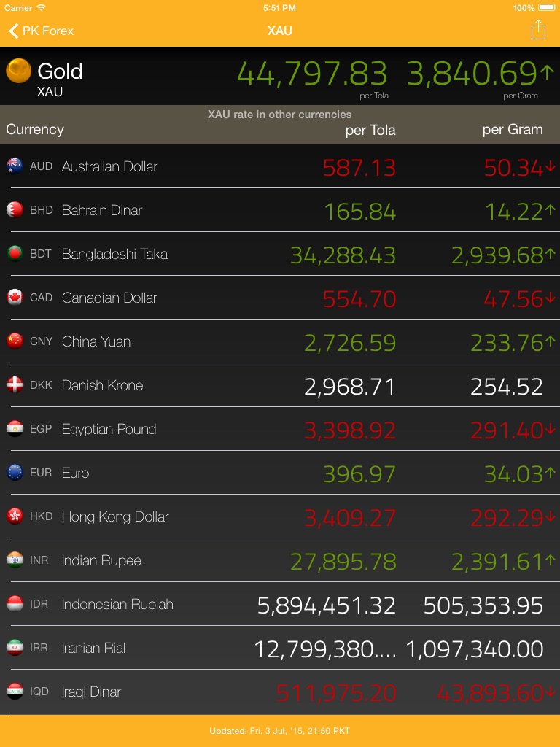Open the Indian Rupee row
This screenshot has width=560, height=747.
(x=280, y=560)
